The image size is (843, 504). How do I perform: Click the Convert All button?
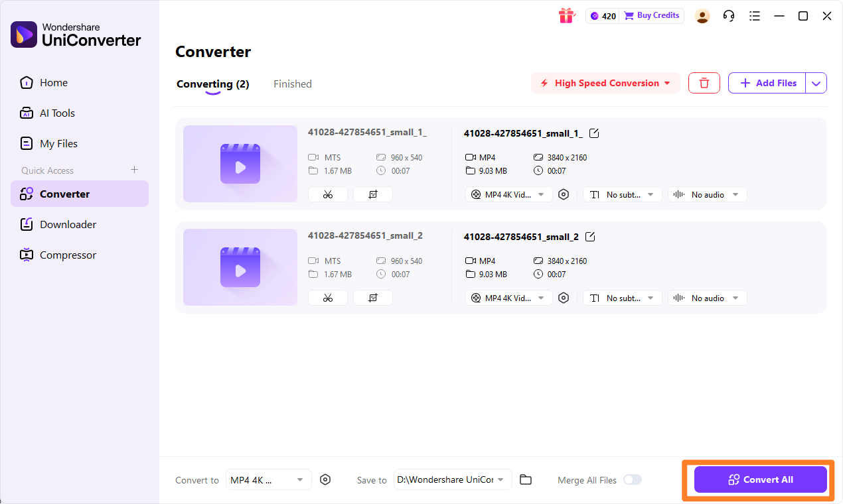[x=760, y=479]
